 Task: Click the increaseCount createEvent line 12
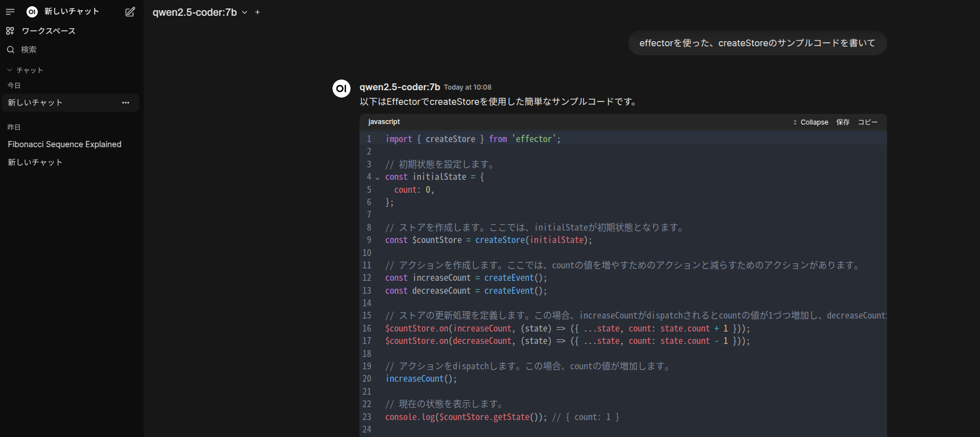coord(466,278)
